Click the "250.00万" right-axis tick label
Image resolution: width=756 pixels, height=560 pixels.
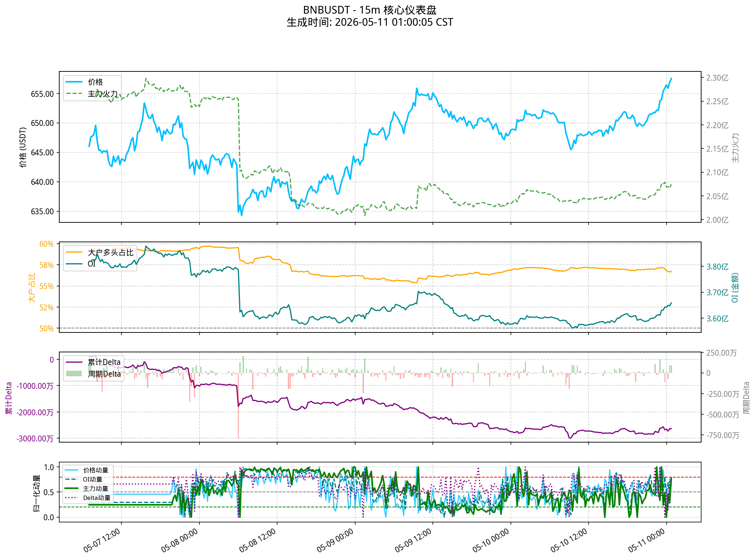[722, 353]
